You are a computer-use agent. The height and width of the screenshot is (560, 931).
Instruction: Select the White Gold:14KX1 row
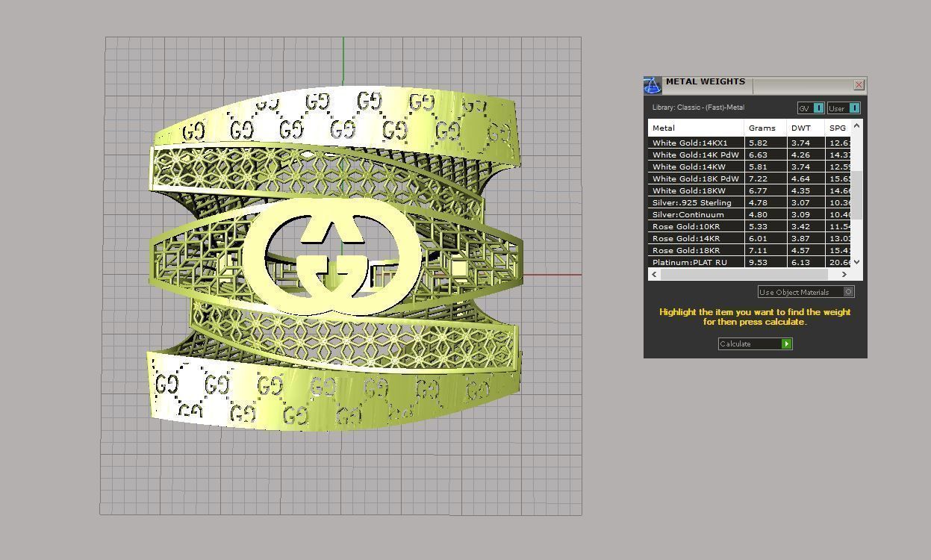tap(750, 143)
